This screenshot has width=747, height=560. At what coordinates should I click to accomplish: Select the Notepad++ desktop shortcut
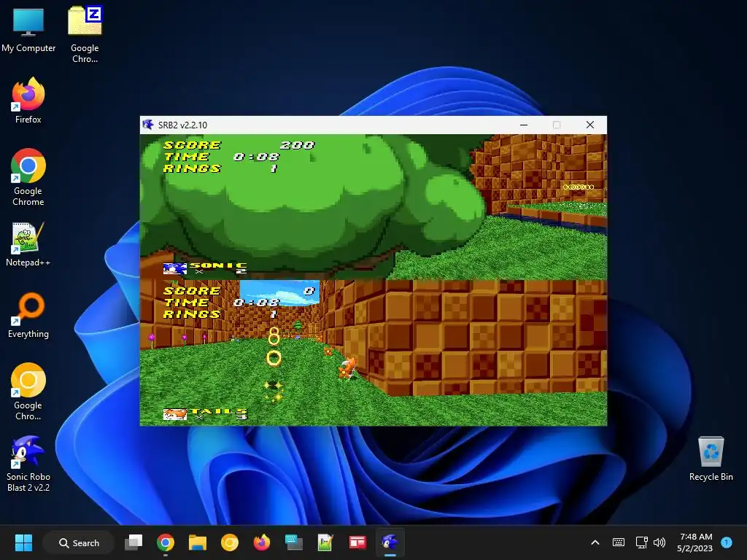pyautogui.click(x=28, y=244)
